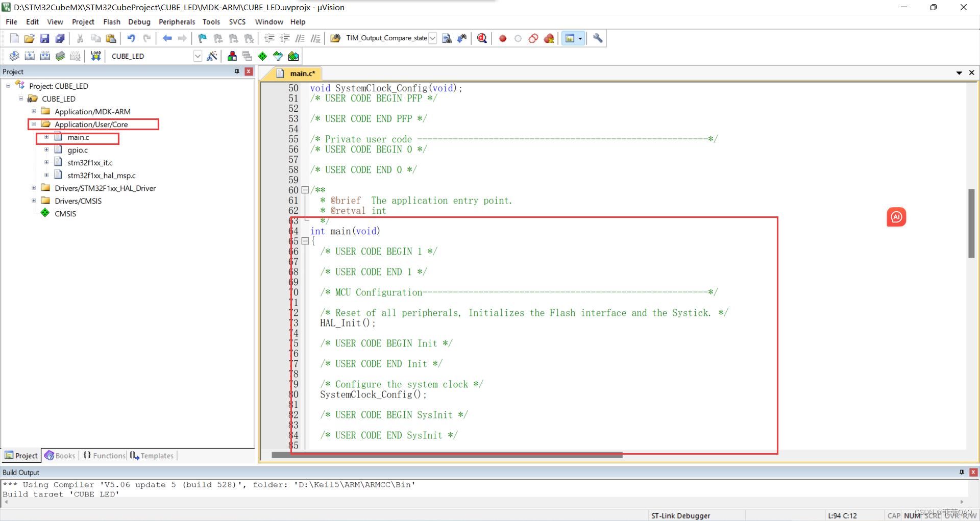The height and width of the screenshot is (521, 980).
Task: Expand the Drivers/STM32F1xx_HAL_Driver folder
Action: [x=34, y=188]
